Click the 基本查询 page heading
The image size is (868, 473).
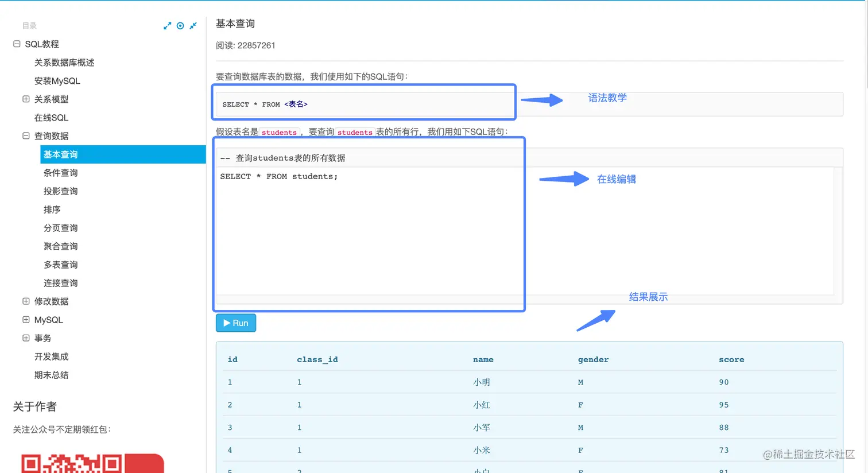point(235,24)
